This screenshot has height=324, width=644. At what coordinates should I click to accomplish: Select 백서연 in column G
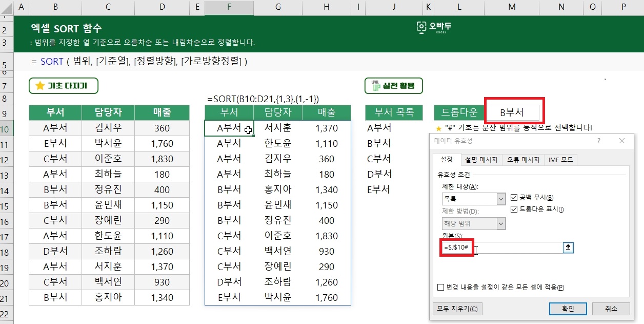point(278,251)
